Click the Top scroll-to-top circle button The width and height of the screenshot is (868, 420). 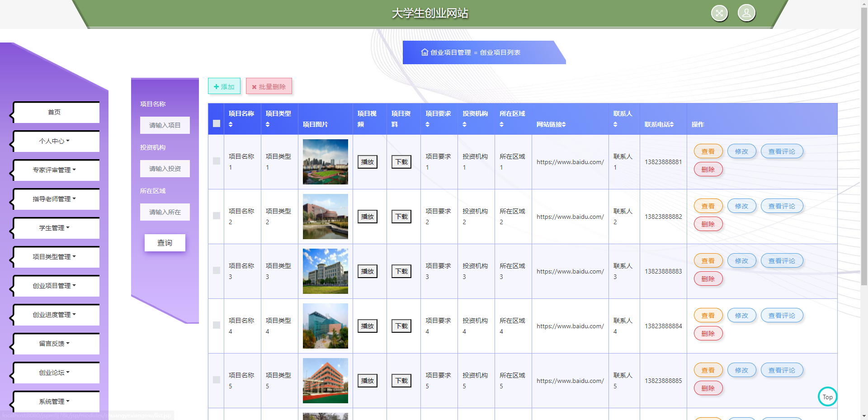click(x=827, y=397)
